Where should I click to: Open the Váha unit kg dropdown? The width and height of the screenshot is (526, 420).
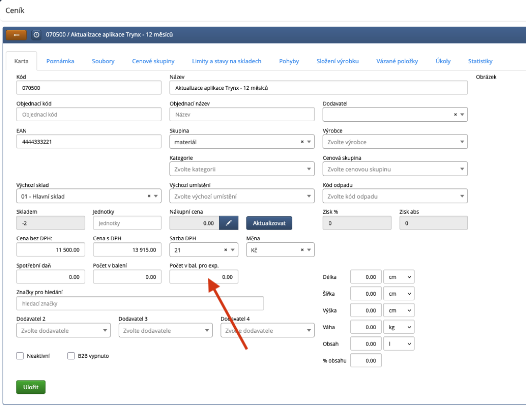[399, 327]
